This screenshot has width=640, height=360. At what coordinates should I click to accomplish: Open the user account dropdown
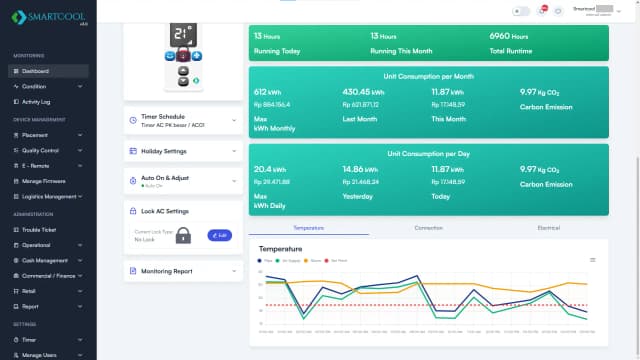596,11
